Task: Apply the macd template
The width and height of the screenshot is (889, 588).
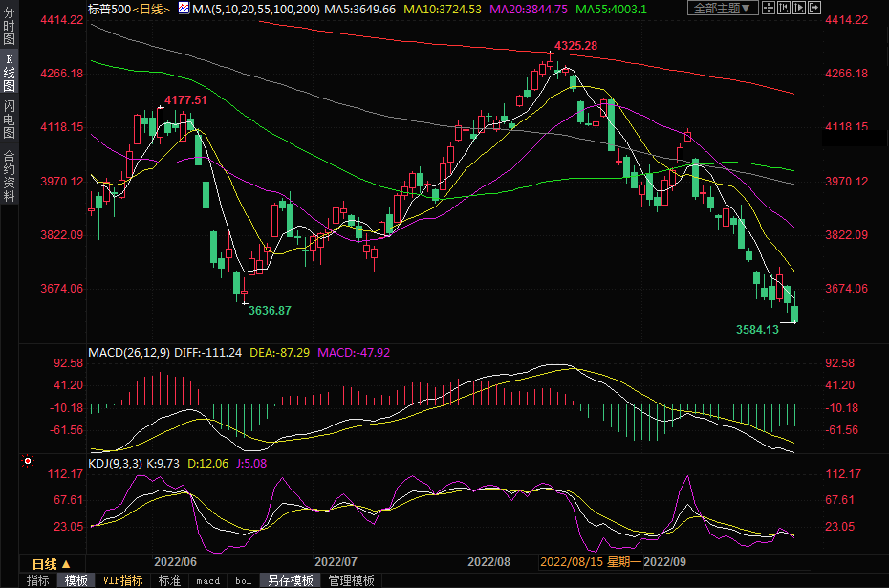Action: (x=207, y=580)
